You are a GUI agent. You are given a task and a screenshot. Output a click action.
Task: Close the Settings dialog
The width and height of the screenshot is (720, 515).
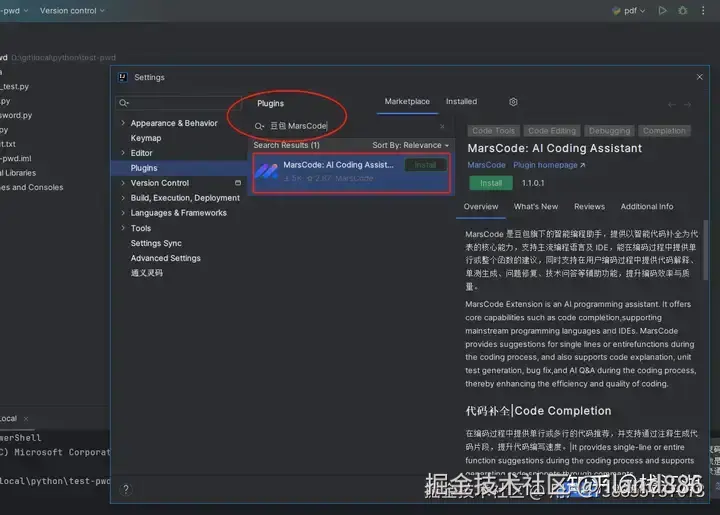click(x=699, y=77)
